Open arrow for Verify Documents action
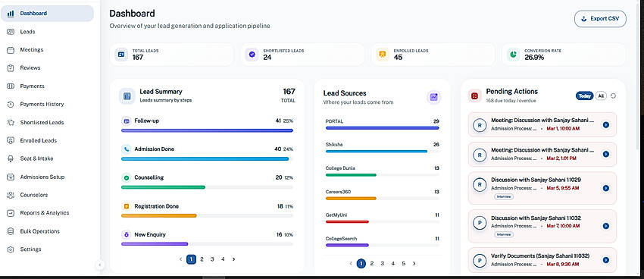 point(606,260)
